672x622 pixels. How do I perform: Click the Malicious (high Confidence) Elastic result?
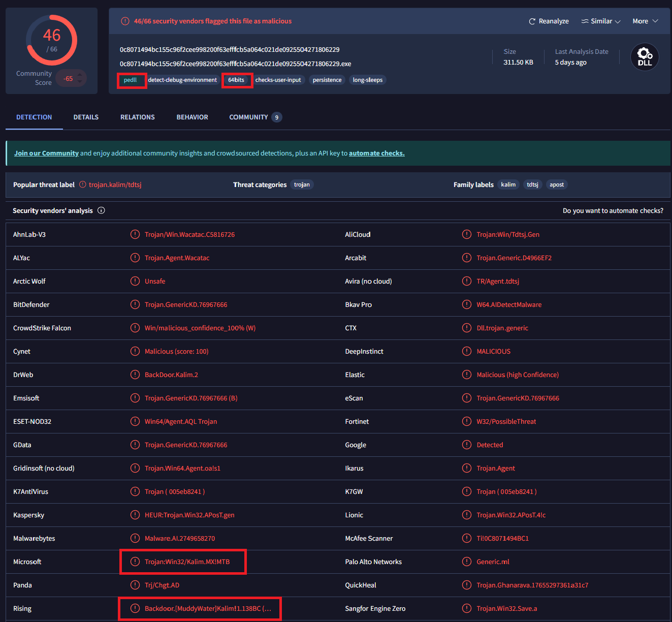click(x=518, y=375)
